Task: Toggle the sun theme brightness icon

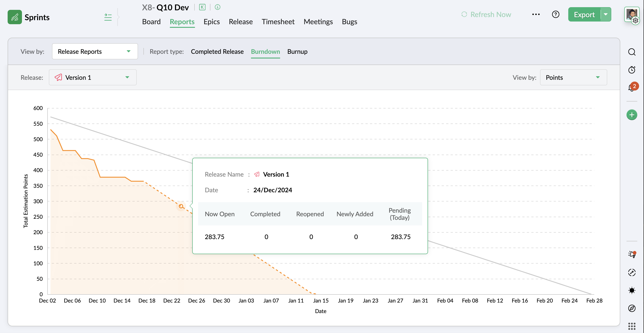Action: pyautogui.click(x=632, y=290)
